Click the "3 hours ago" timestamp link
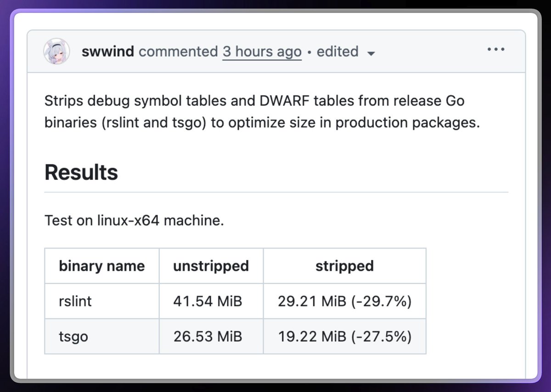The width and height of the screenshot is (551, 392). (x=262, y=51)
